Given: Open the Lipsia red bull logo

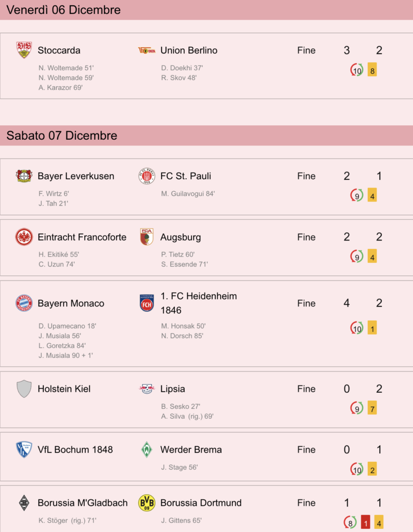Looking at the screenshot, I should click(147, 389).
